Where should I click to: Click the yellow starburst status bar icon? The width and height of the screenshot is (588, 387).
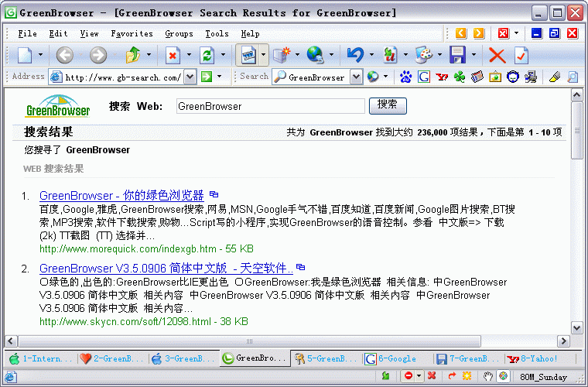[x=467, y=375]
